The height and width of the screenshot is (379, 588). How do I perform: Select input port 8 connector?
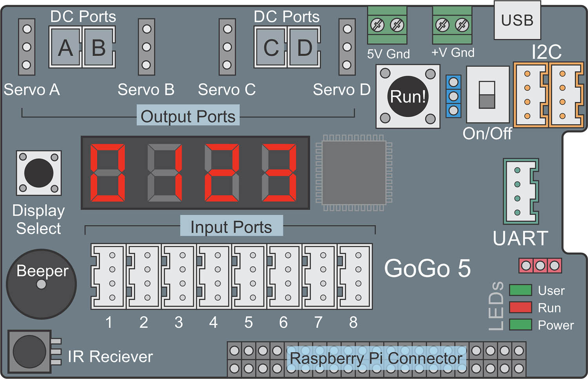coord(355,276)
